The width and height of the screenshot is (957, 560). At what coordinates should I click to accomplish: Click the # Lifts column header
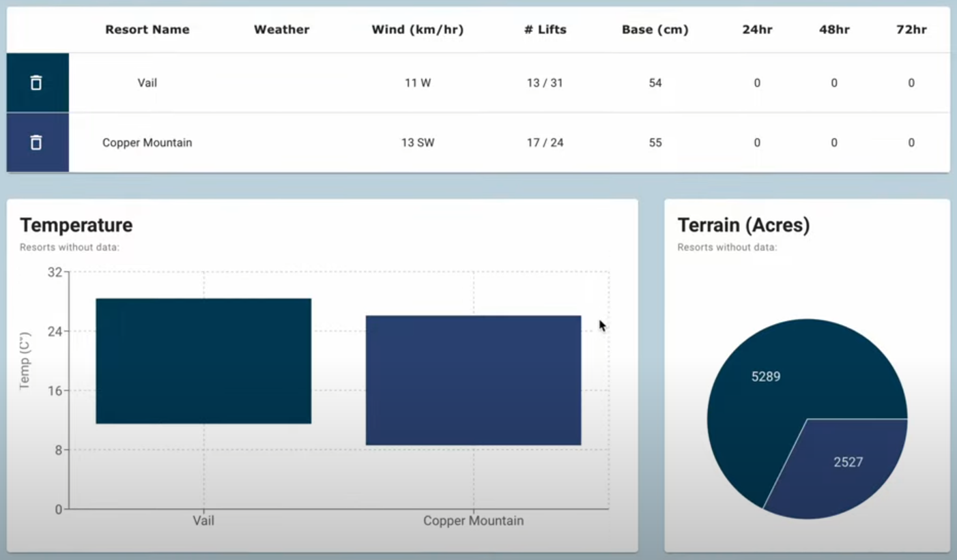click(x=545, y=29)
